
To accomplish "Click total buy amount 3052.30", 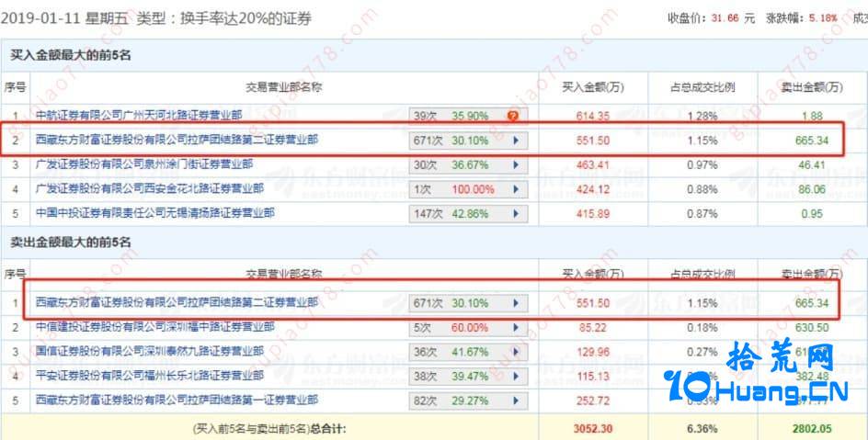I will coord(593,429).
